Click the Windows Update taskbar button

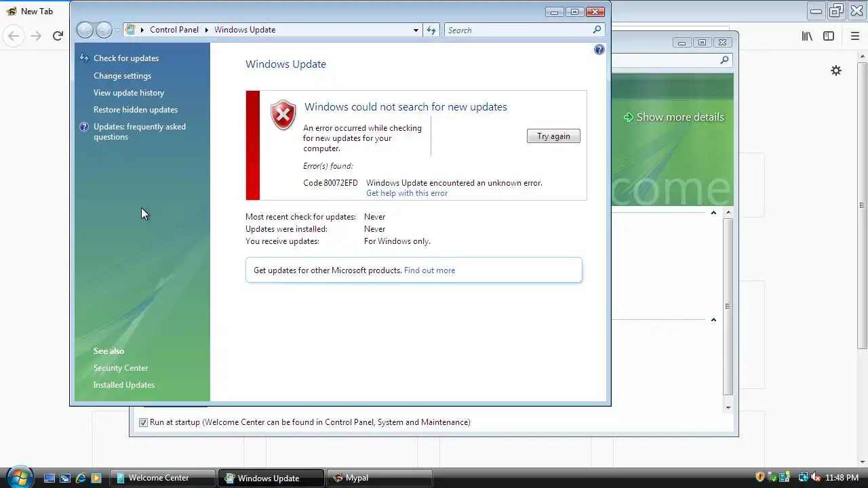[x=271, y=478]
